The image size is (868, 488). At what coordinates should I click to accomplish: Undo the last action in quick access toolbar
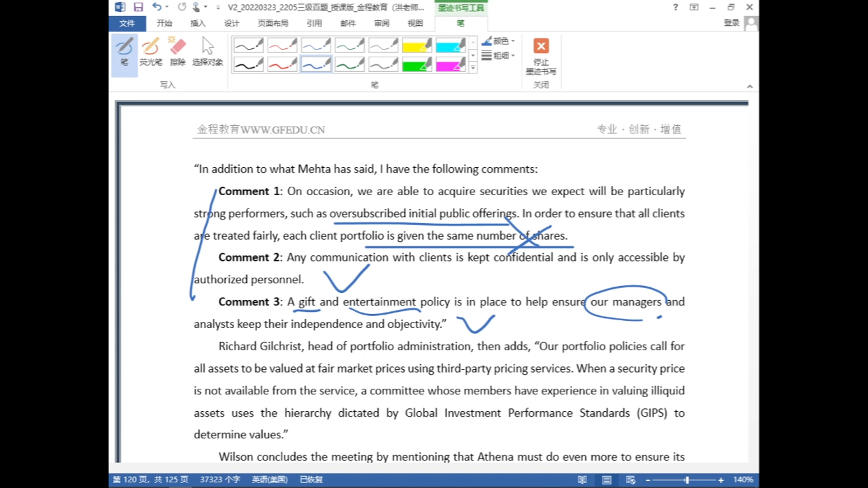point(157,7)
